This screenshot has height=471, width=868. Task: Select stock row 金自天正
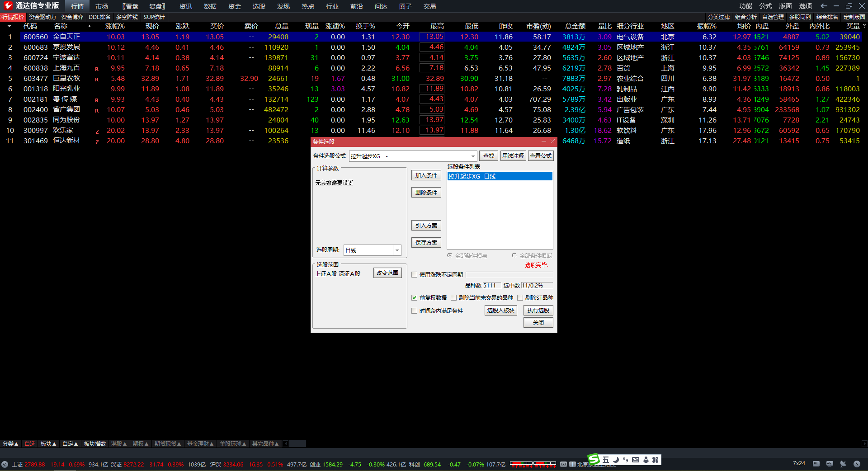tap(434, 37)
